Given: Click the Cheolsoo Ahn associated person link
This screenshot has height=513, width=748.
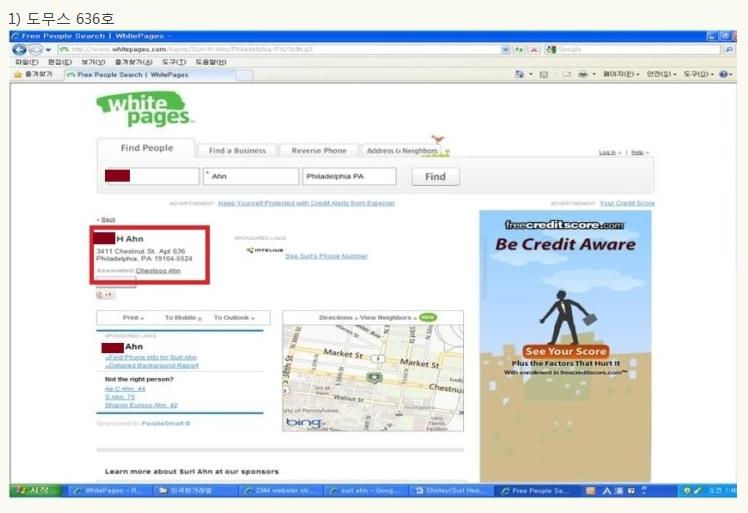Looking at the screenshot, I should click(x=158, y=271).
